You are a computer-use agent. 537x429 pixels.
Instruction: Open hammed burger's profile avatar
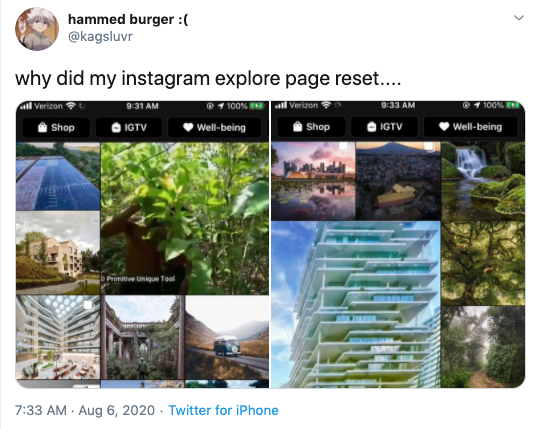click(37, 29)
